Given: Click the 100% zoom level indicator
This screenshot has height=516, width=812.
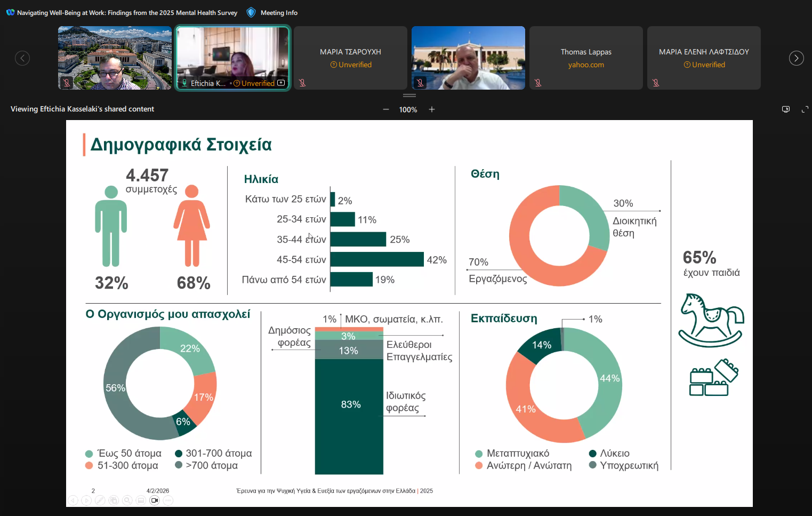Looking at the screenshot, I should [408, 109].
